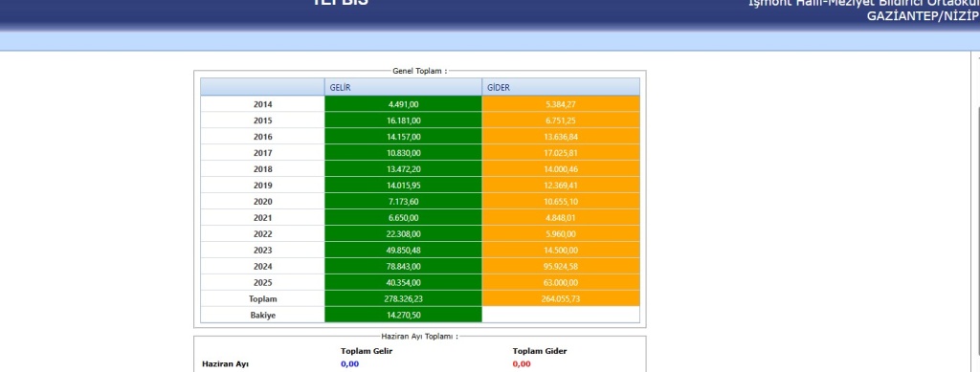Click the 'Haziran Ayı' row label

tap(225, 364)
